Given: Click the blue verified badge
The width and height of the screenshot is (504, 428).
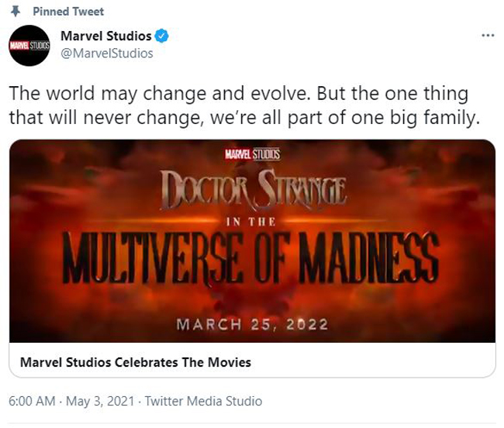Looking at the screenshot, I should pos(162,36).
